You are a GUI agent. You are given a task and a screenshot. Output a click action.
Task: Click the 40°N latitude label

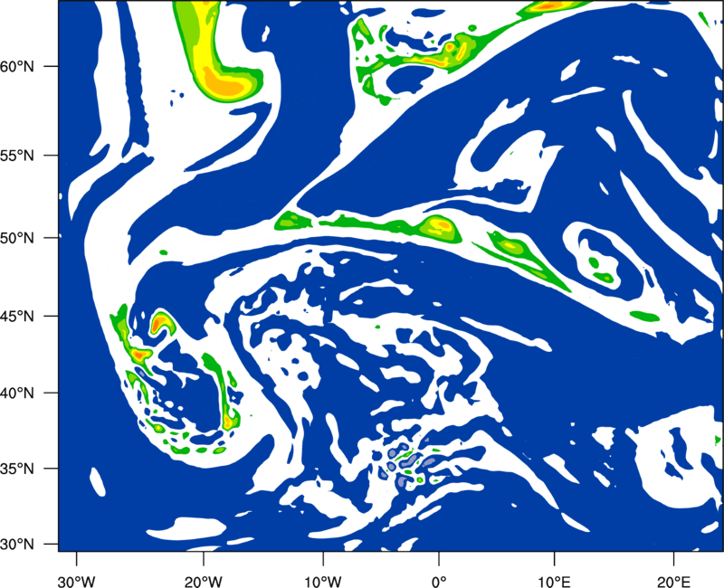[17, 394]
